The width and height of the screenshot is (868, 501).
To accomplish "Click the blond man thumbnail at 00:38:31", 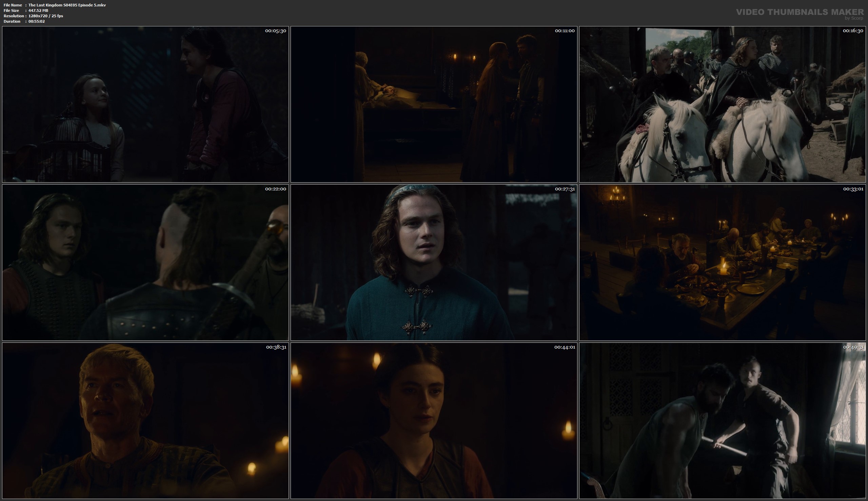I will [x=145, y=420].
